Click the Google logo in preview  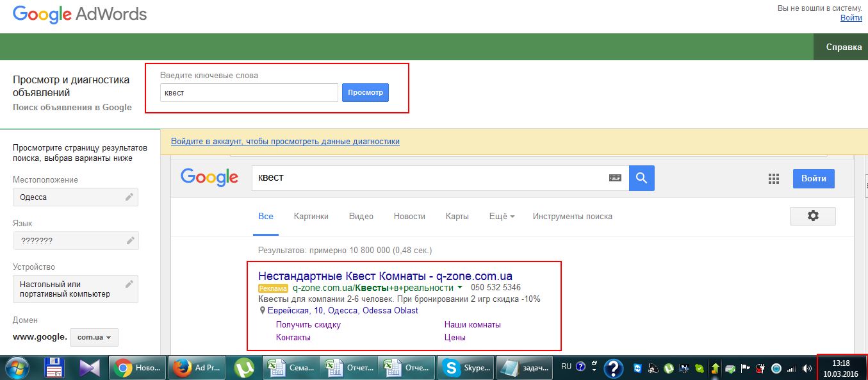[209, 178]
